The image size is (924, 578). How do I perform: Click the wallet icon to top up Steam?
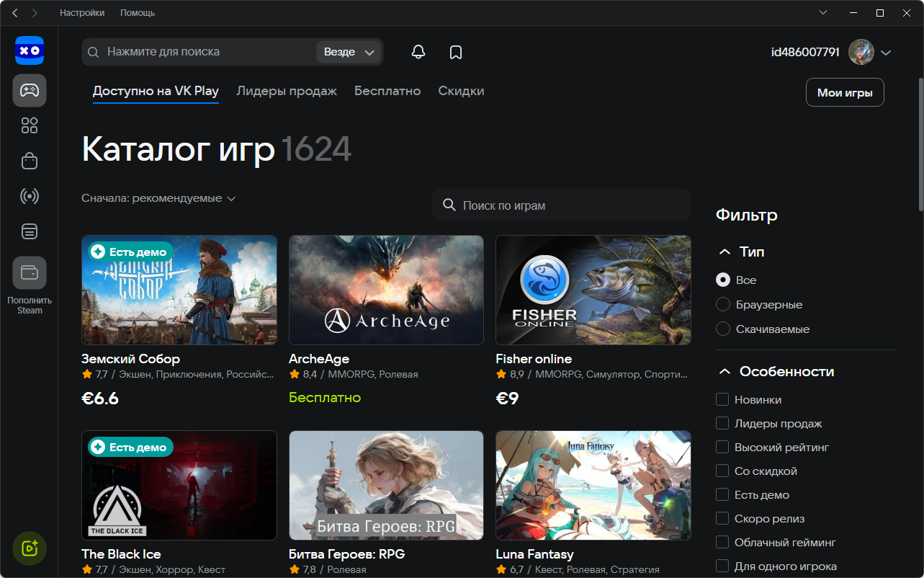[x=30, y=272]
